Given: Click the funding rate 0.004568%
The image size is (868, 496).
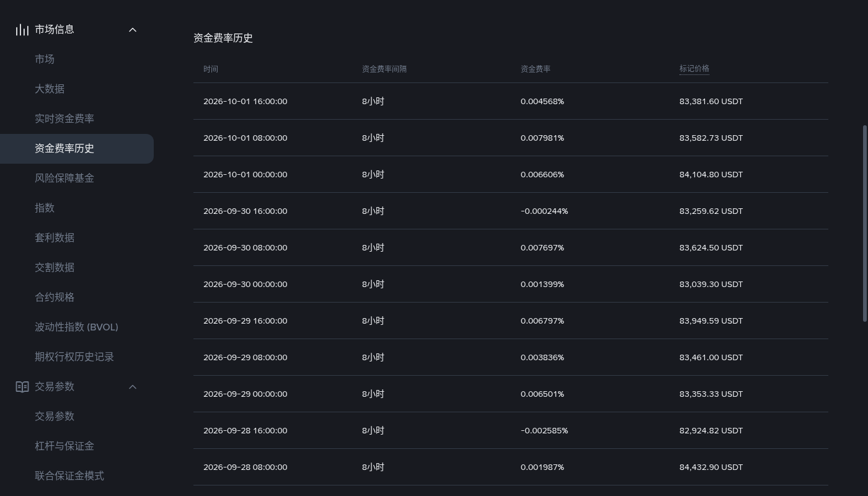Looking at the screenshot, I should point(542,102).
